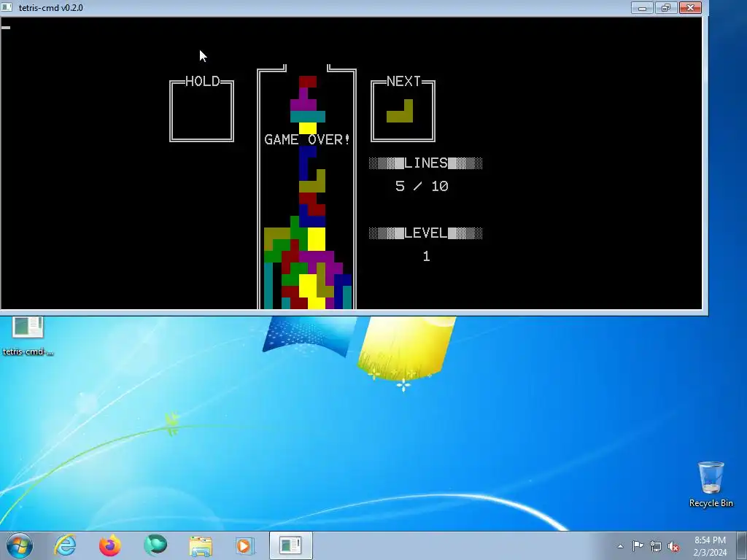Click the olive L-piece in NEXT box
Viewport: 747px width, 560px height.
[x=400, y=111]
